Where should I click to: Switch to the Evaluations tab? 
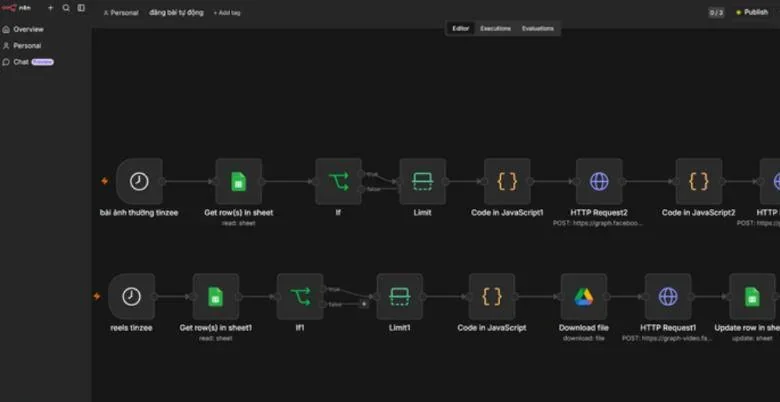(x=538, y=28)
